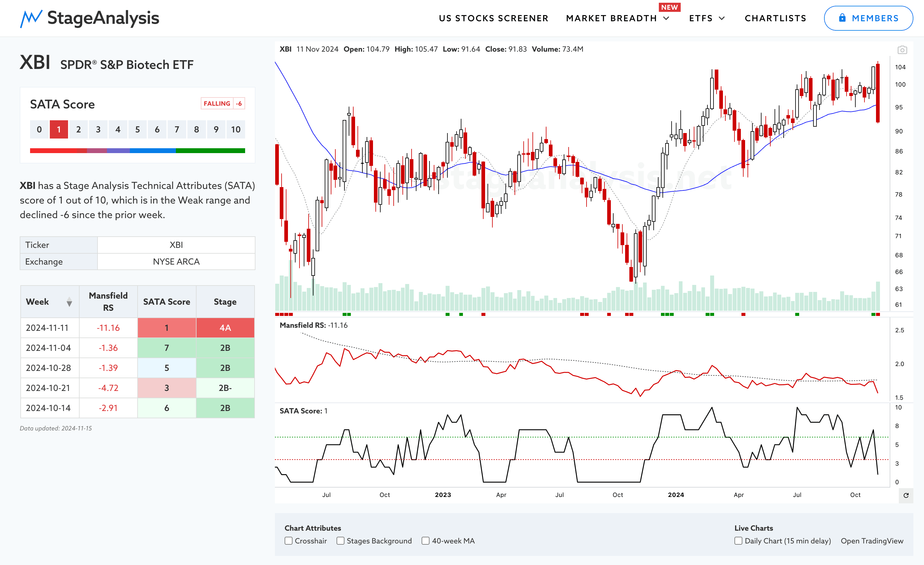
Task: Expand the ETFs dropdown
Action: point(707,18)
